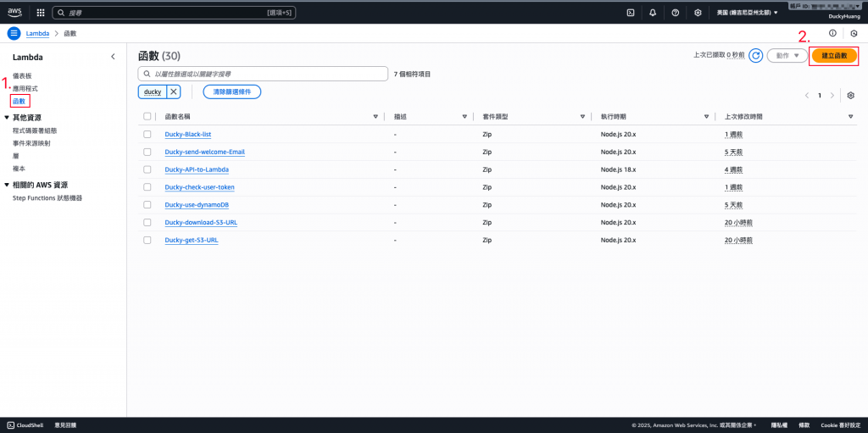
Task: Open the notifications bell
Action: click(653, 12)
